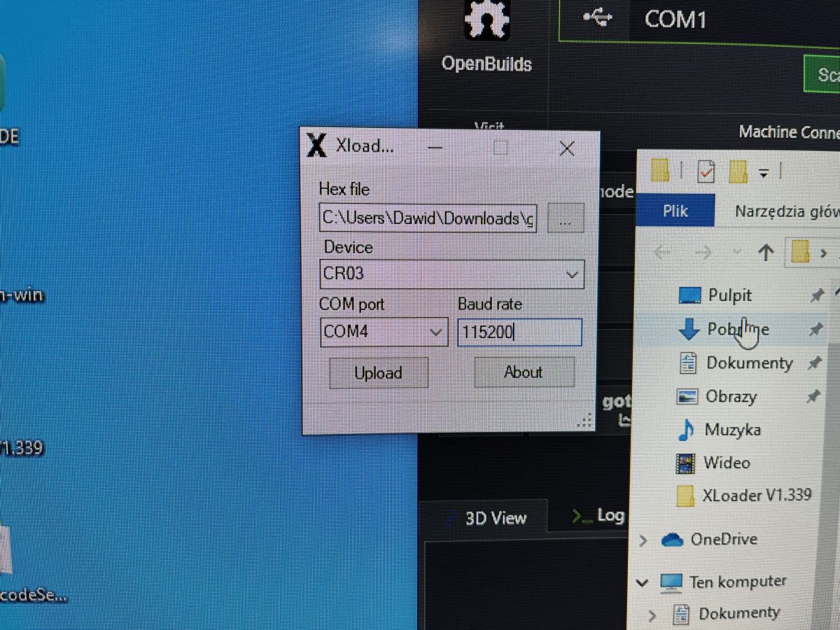This screenshot has height=630, width=840.
Task: Click Explorer's folder icon in title bar
Action: (x=659, y=170)
